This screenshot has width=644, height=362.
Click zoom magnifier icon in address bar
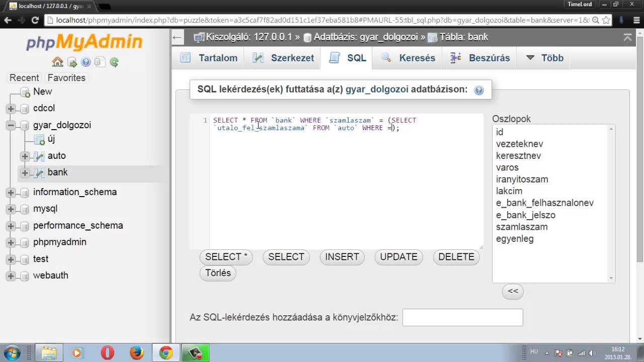pyautogui.click(x=595, y=21)
